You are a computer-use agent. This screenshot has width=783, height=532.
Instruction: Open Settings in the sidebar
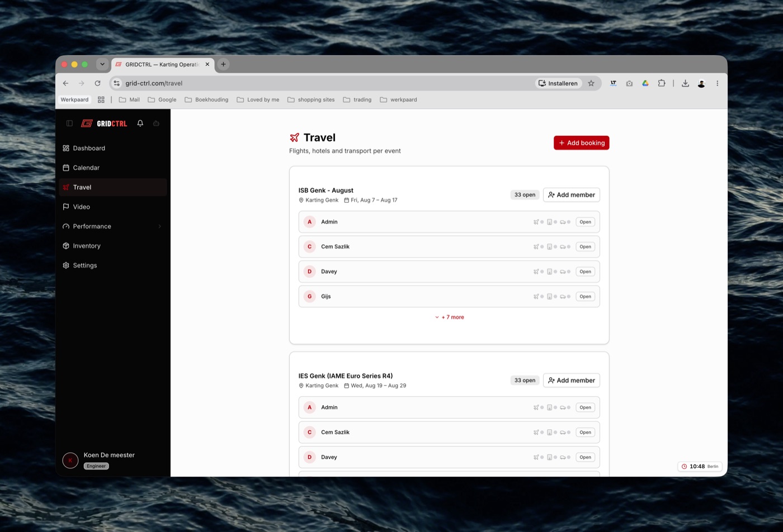click(x=113, y=265)
